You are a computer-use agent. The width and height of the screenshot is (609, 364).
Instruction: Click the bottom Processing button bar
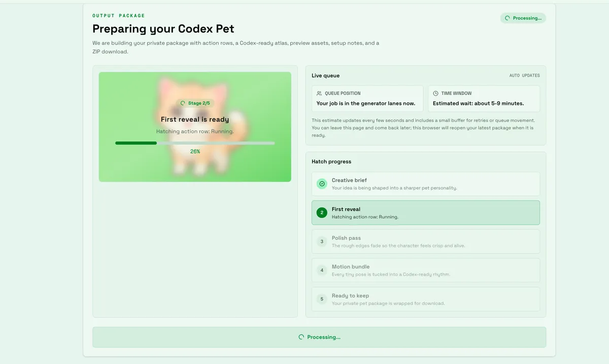tap(319, 337)
